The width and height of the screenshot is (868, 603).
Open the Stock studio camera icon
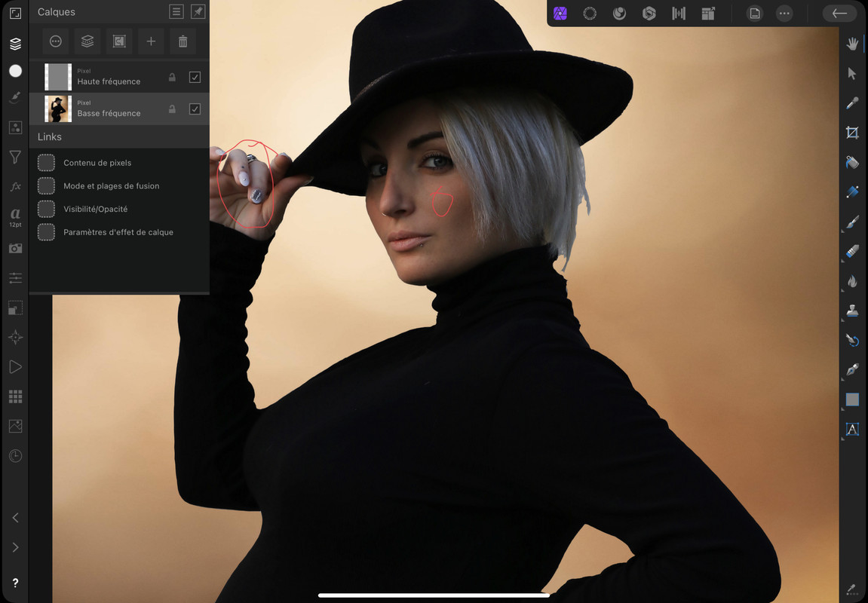point(16,249)
